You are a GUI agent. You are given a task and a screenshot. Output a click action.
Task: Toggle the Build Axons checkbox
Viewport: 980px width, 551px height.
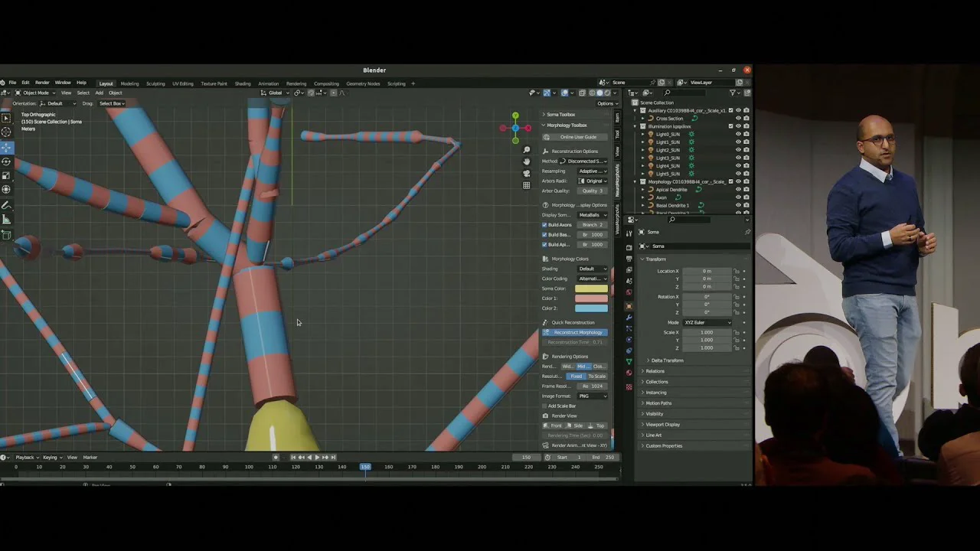tap(545, 225)
